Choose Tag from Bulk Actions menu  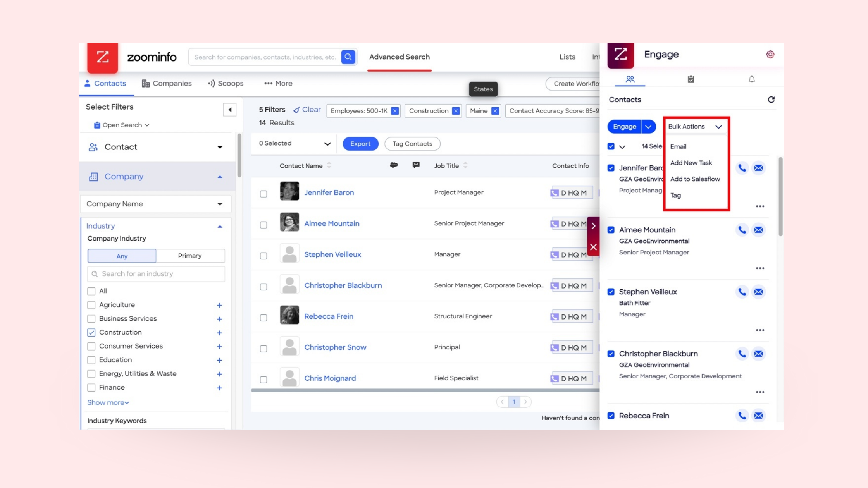675,196
